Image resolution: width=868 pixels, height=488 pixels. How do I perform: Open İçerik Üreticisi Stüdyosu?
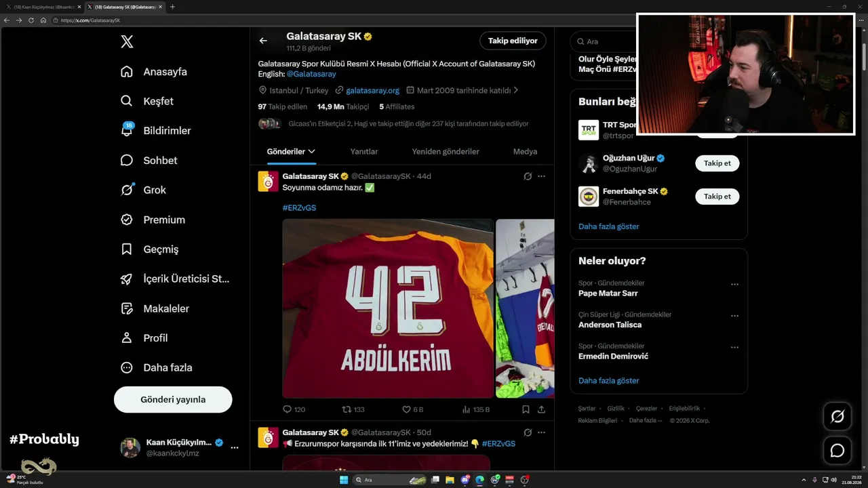[x=175, y=279]
